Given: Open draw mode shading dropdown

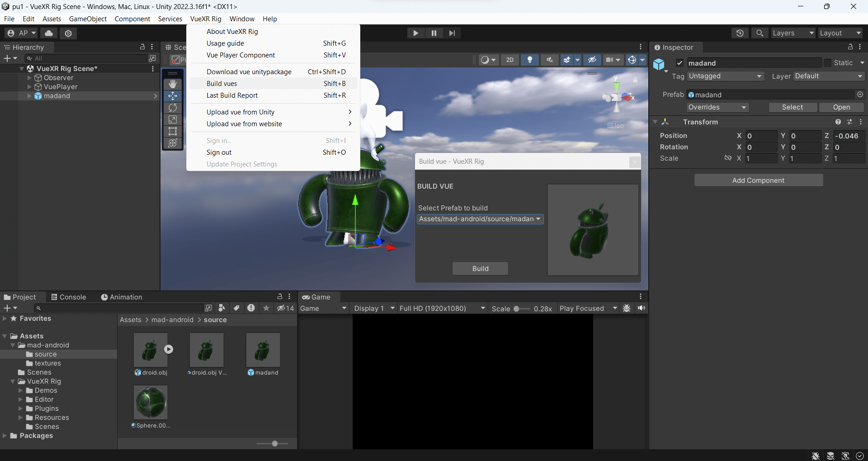Looking at the screenshot, I should [x=488, y=60].
